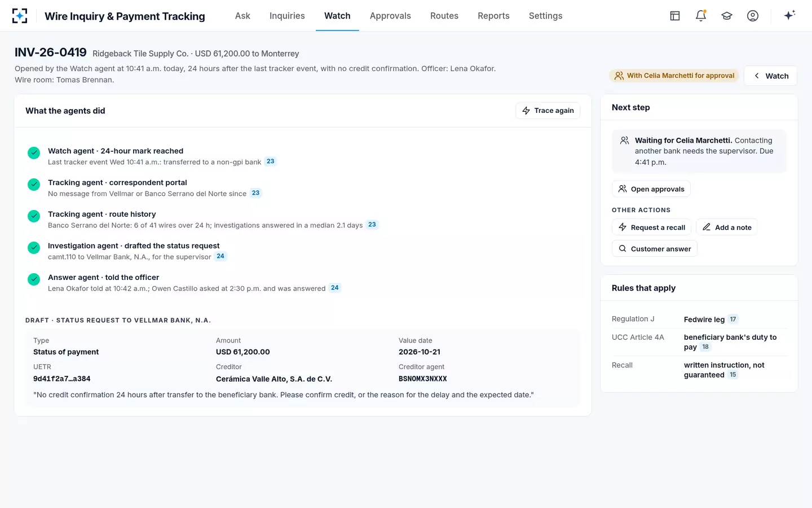The image size is (812, 508).
Task: Open citation 18 beside beneficiary bank's duty
Action: [705, 347]
